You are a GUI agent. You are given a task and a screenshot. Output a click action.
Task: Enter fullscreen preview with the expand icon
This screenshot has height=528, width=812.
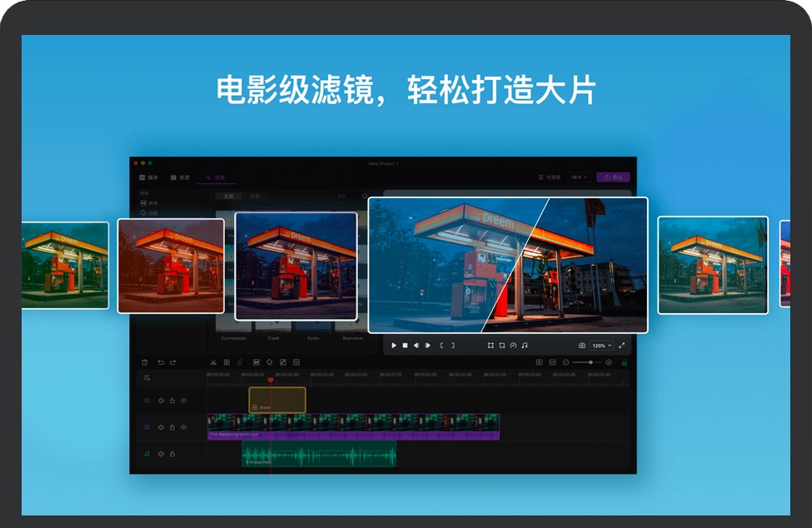click(621, 345)
